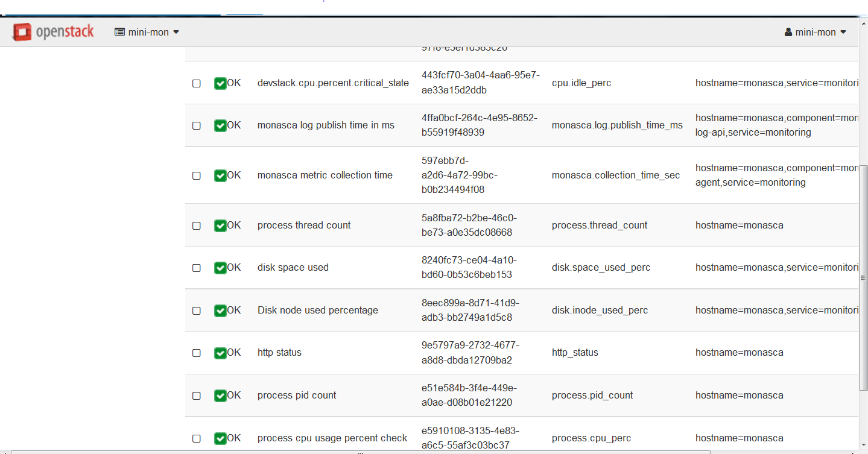This screenshot has width=868, height=454.
Task: Click the process.cpu_perc metric name
Action: click(591, 438)
